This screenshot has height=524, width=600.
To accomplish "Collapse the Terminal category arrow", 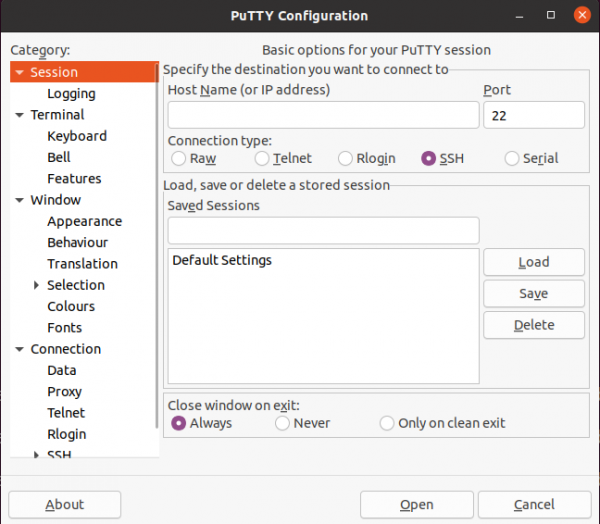I will pos(20,115).
